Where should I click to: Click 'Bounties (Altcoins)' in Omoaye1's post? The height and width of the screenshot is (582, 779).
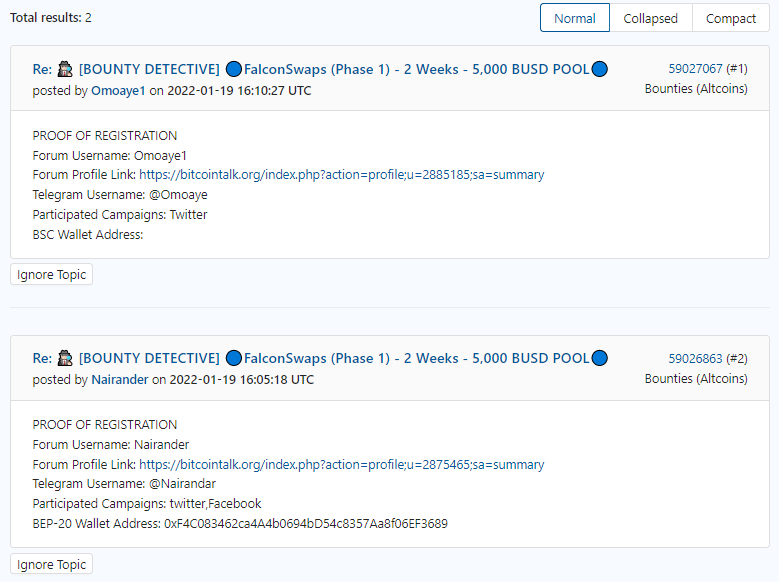coord(696,88)
